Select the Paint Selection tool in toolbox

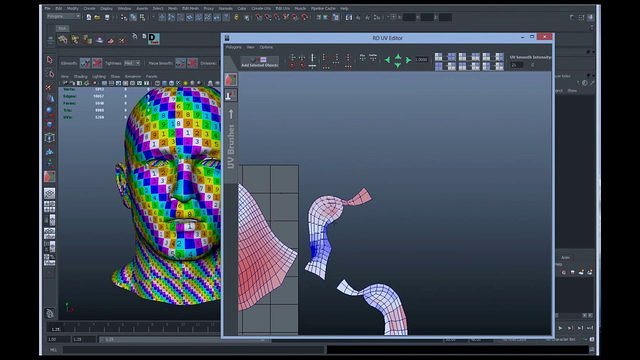pos(50,87)
